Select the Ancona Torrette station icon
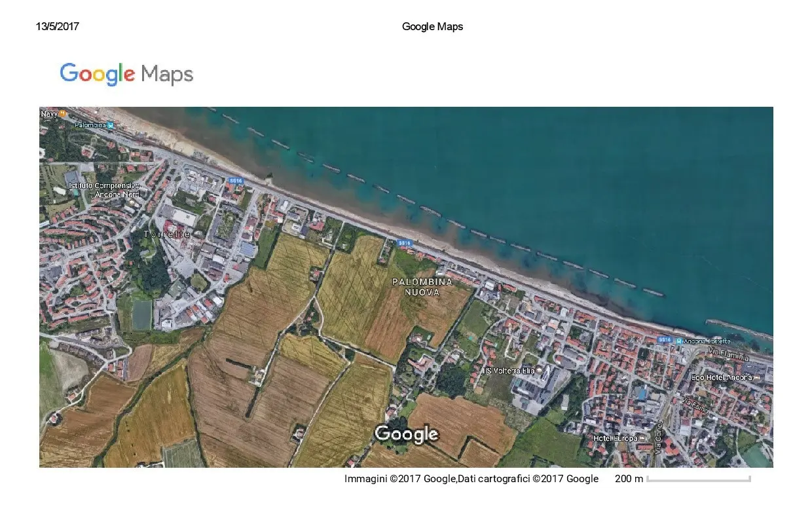The image size is (812, 511). point(679,341)
